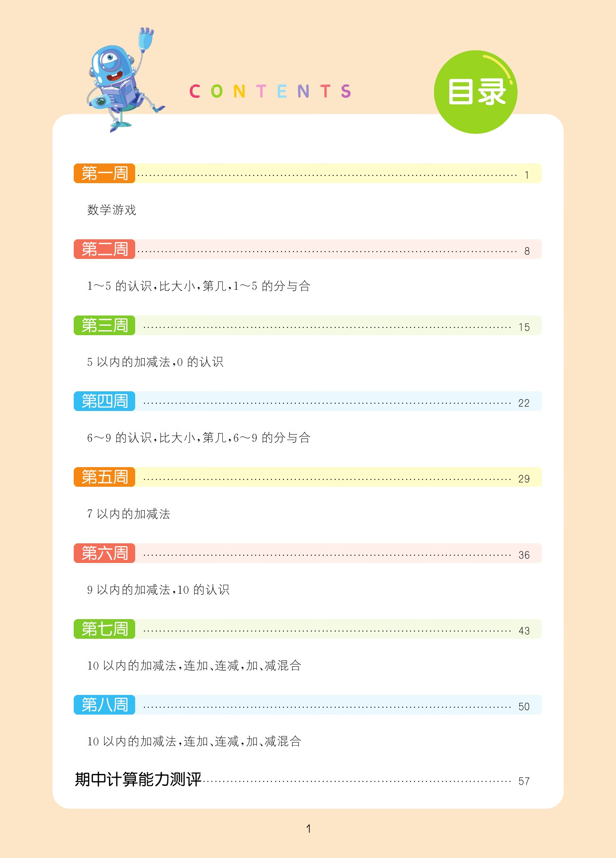Click the 数学游戏 topic text
The width and height of the screenshot is (616, 858).
(111, 210)
